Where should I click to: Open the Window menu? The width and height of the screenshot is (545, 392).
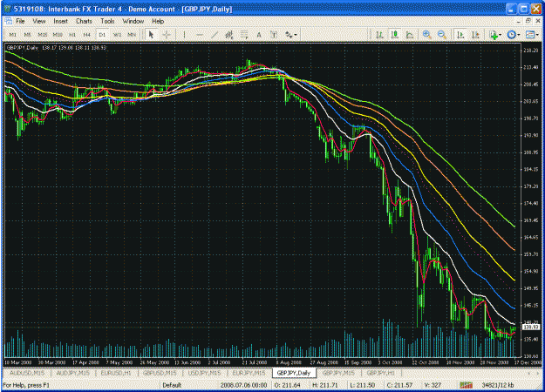click(133, 21)
